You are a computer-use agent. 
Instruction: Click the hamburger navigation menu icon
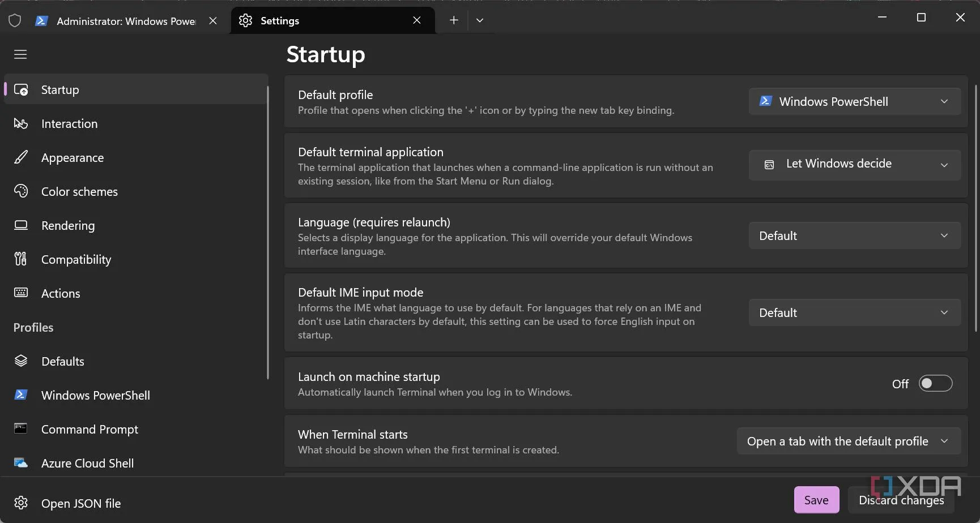click(20, 54)
